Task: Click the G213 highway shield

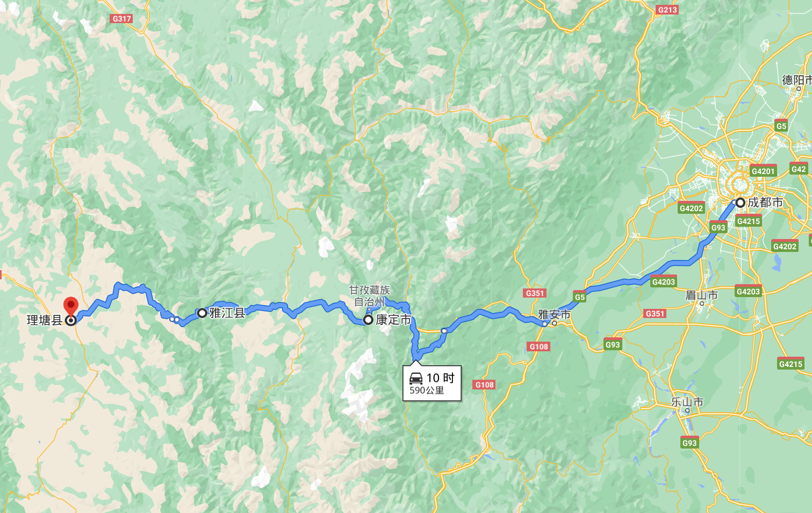Action: [667, 10]
